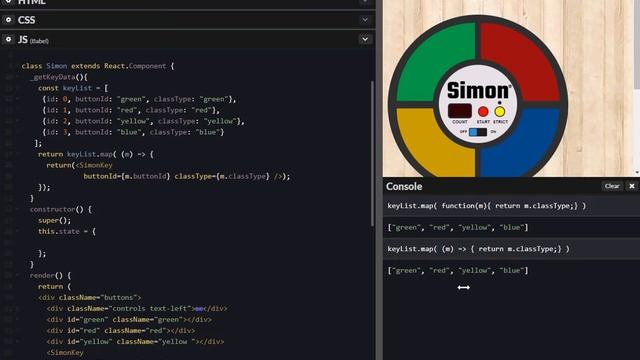This screenshot has width=640, height=360.
Task: Select the CSS panel title
Action: click(27, 20)
